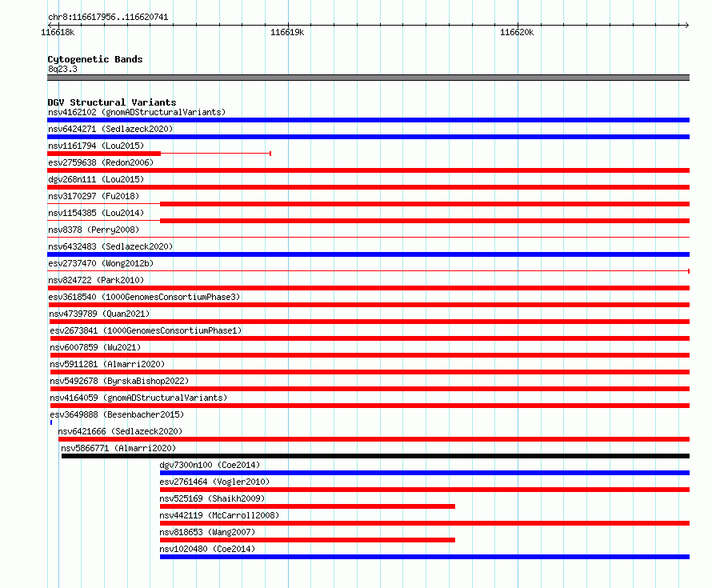Click the thin red line of nsv8378
This screenshot has height=588, width=712.
(x=368, y=237)
